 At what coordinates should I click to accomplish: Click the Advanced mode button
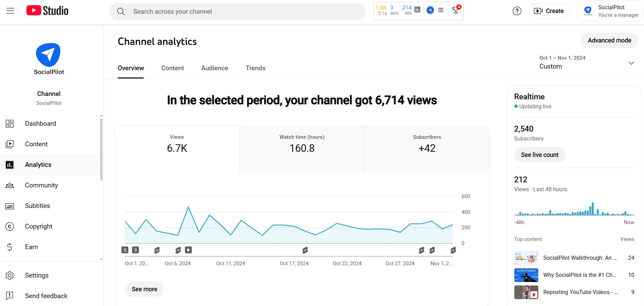tap(609, 40)
